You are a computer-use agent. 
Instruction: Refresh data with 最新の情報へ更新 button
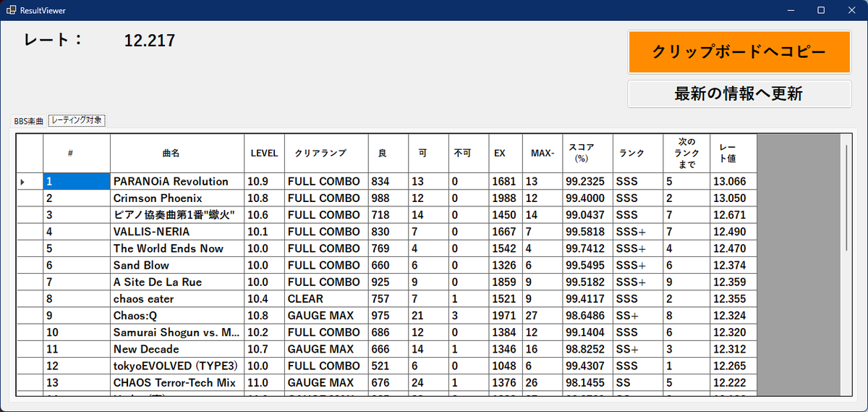pos(739,94)
